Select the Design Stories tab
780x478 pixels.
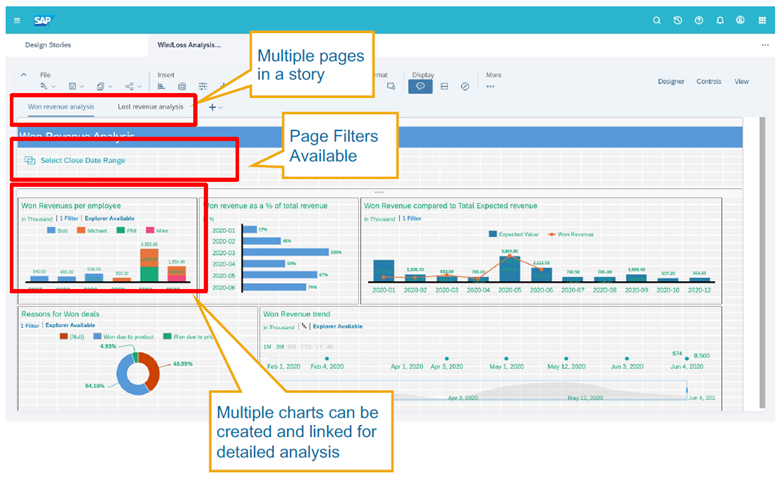(x=48, y=45)
